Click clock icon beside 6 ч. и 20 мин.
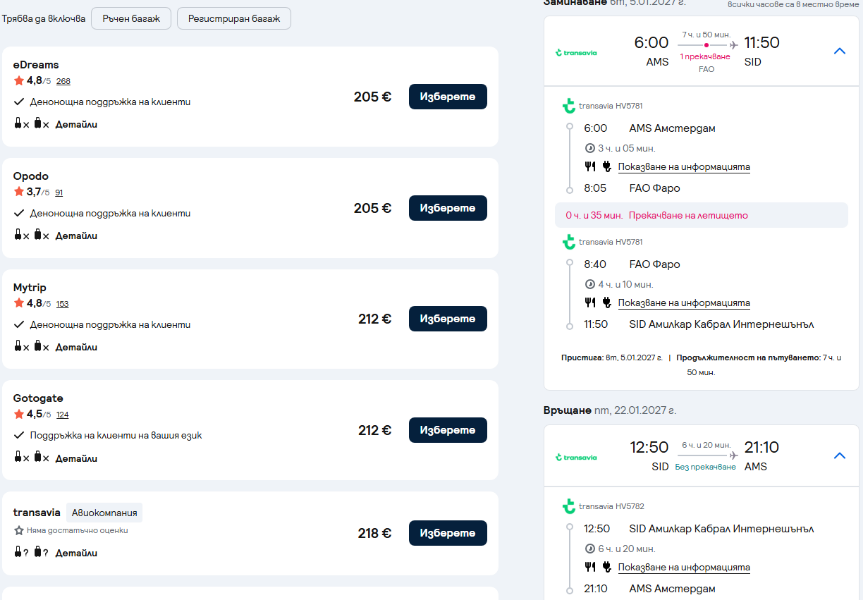The image size is (863, 600). (589, 549)
